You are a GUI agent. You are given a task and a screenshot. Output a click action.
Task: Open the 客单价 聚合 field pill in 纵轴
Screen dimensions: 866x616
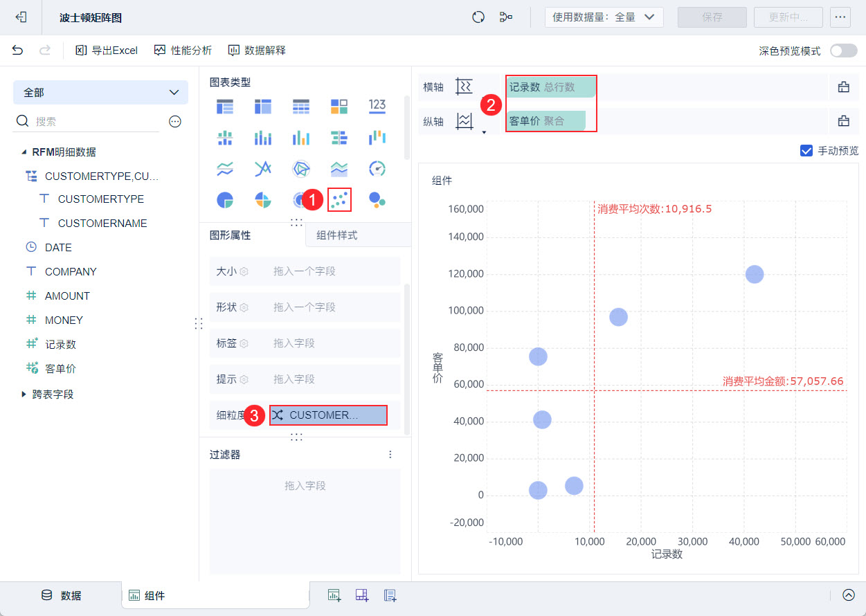click(545, 121)
